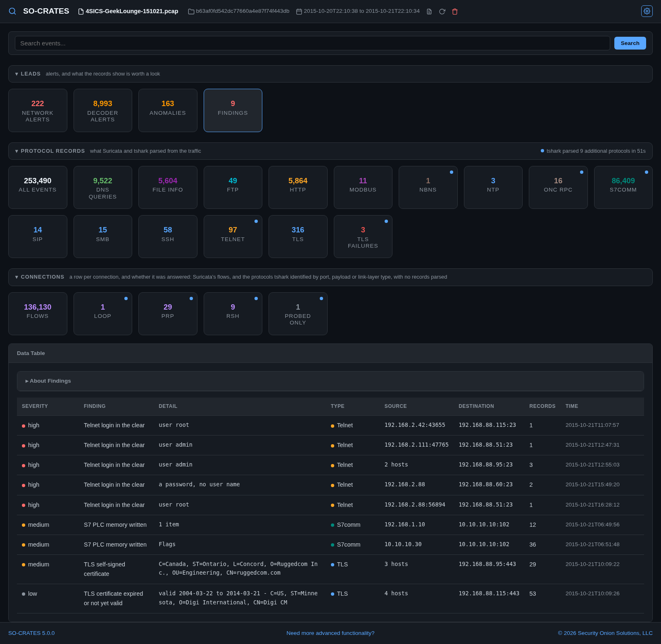Image resolution: width=661 pixels, height=644 pixels.
Task: Open the 11 Modbus card
Action: [363, 187]
